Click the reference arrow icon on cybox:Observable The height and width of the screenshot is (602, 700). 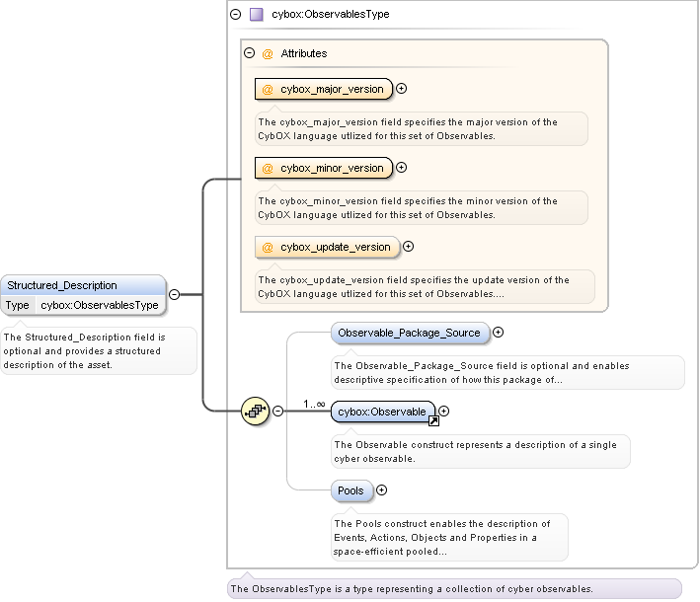[x=432, y=421]
